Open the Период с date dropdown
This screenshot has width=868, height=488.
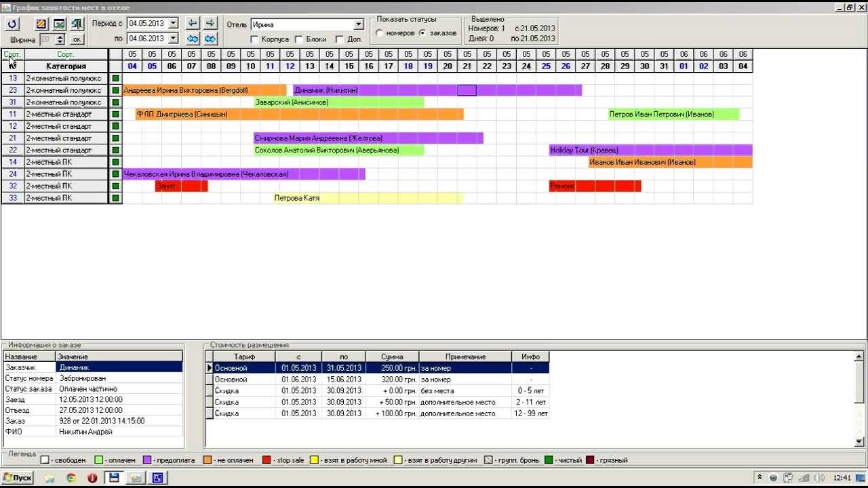[174, 24]
